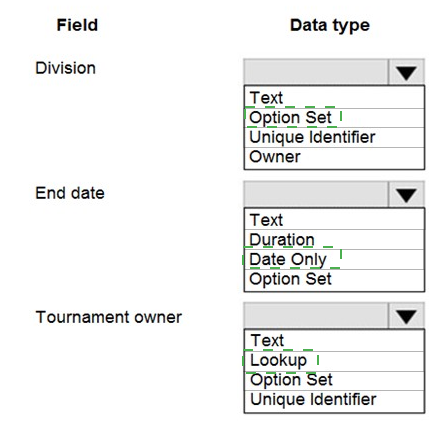Select Option Set for End date

pyautogui.click(x=334, y=280)
